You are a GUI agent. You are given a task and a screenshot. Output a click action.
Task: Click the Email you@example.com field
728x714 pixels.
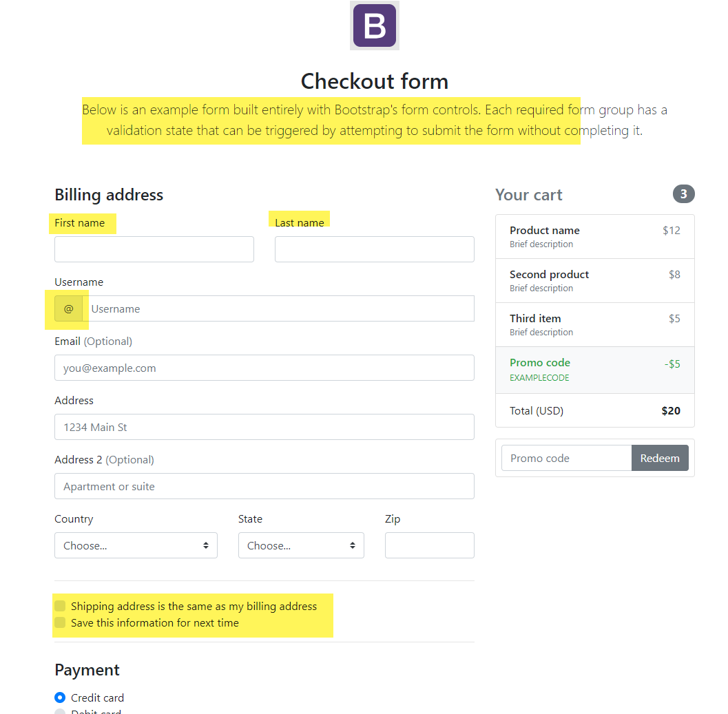coord(264,368)
